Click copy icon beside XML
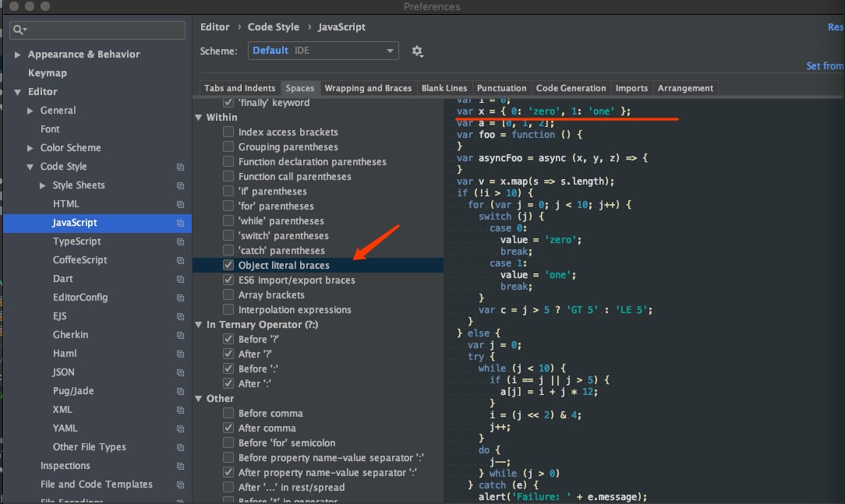Screen dimensions: 845x504 pos(181,410)
